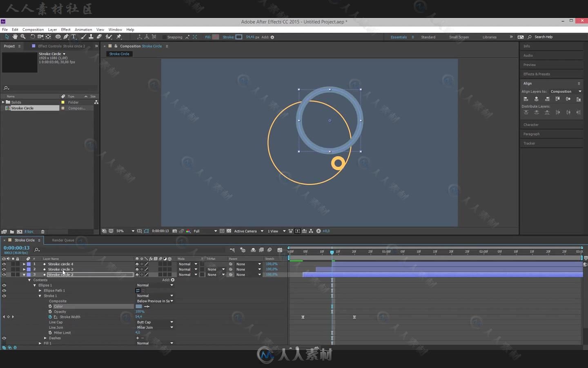Image resolution: width=588 pixels, height=368 pixels.
Task: Toggle Color property stopwatch
Action: [x=50, y=306]
